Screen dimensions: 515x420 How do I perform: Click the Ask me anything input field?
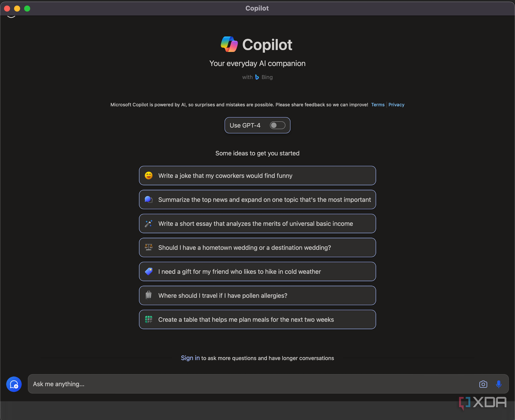tap(251, 384)
